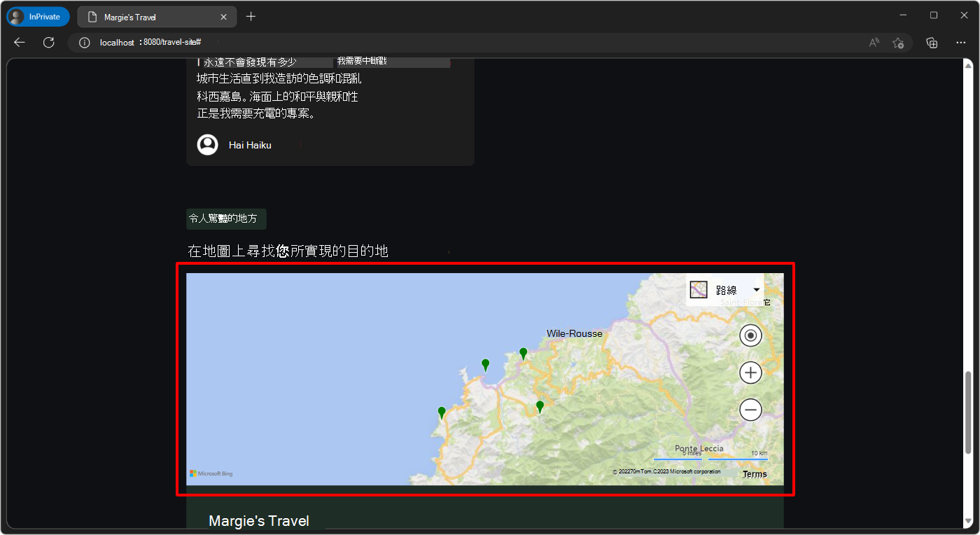The image size is (980, 535).
Task: Open the browser settings ellipsis menu
Action: point(960,42)
